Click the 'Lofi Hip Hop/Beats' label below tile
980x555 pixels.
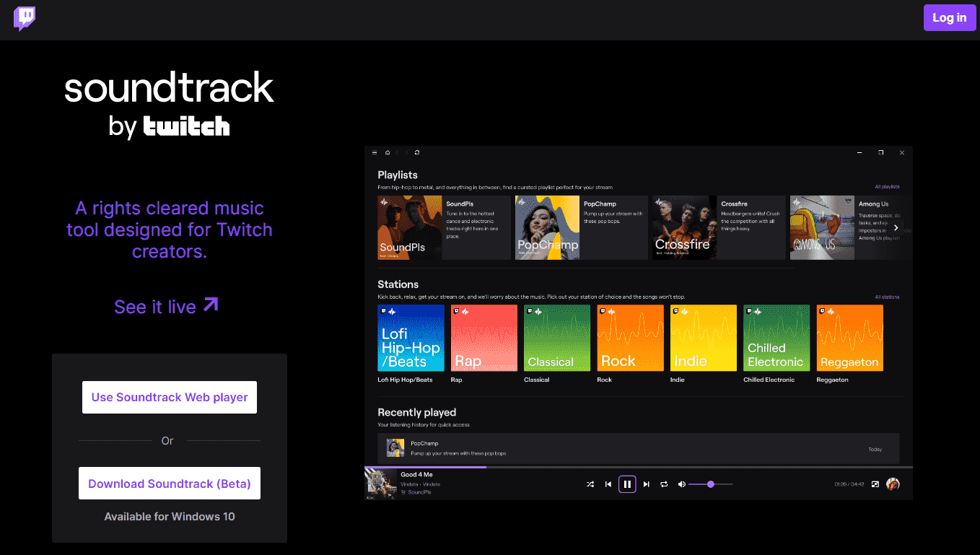point(405,380)
